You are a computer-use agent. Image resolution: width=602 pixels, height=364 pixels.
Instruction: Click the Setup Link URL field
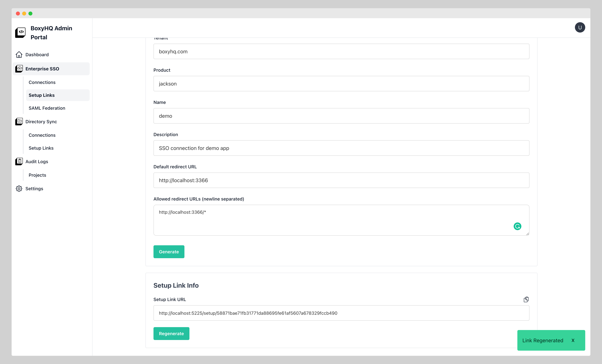pyautogui.click(x=341, y=313)
